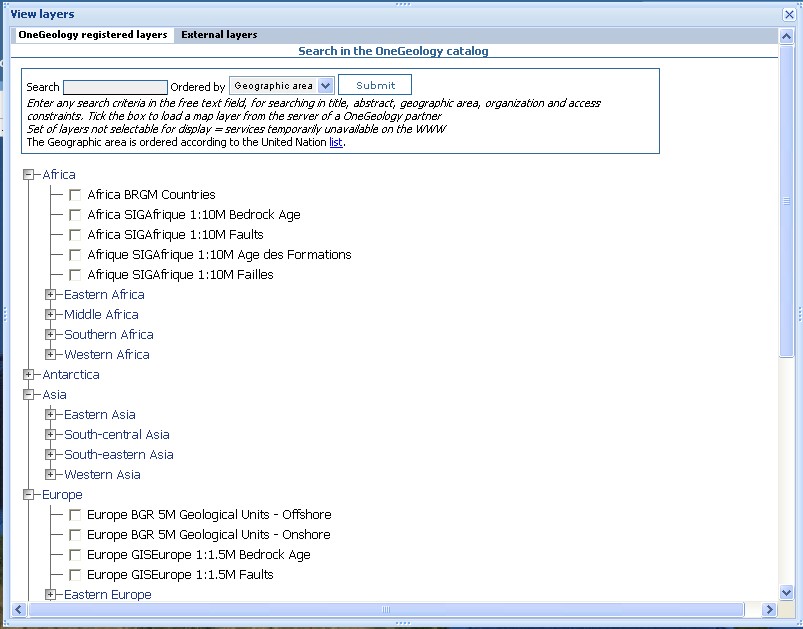
Task: Switch to External layers tab
Action: [219, 35]
